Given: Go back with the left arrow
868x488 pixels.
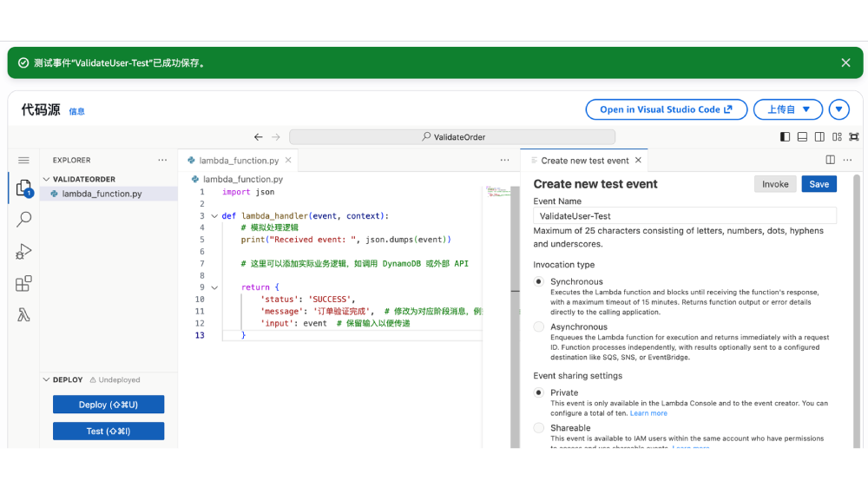Looking at the screenshot, I should [x=258, y=137].
